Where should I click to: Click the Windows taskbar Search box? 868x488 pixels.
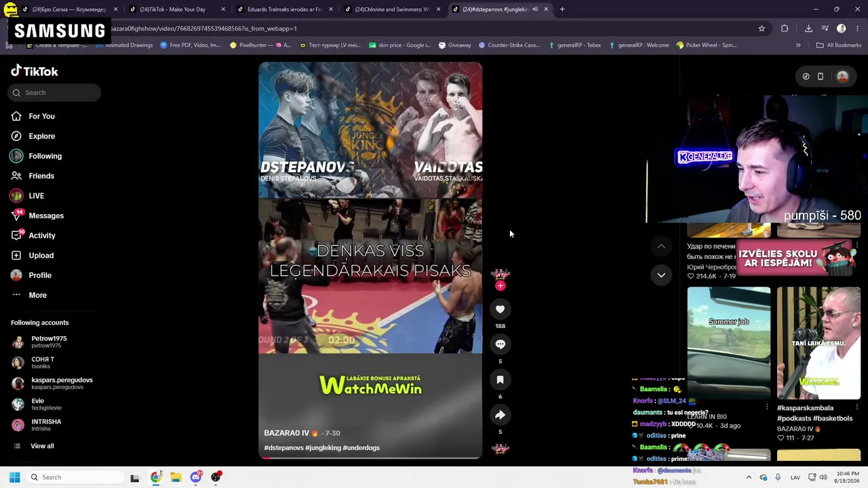tap(75, 477)
